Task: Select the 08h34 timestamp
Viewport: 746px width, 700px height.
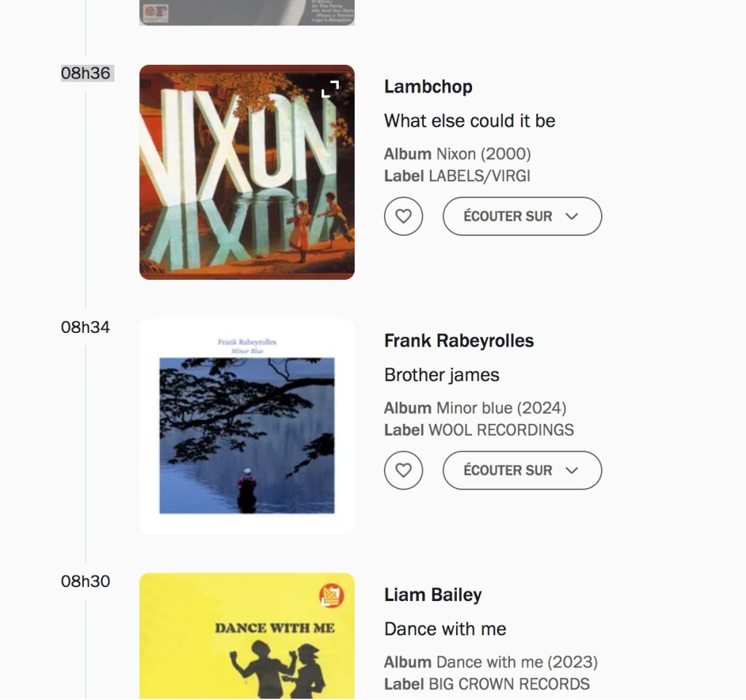Action: tap(86, 328)
